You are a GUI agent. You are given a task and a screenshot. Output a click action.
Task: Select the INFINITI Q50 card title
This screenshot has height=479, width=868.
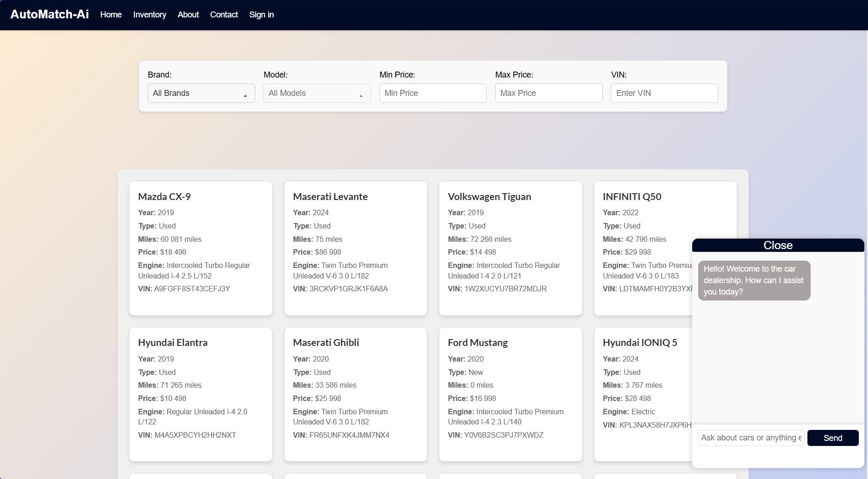pos(632,197)
